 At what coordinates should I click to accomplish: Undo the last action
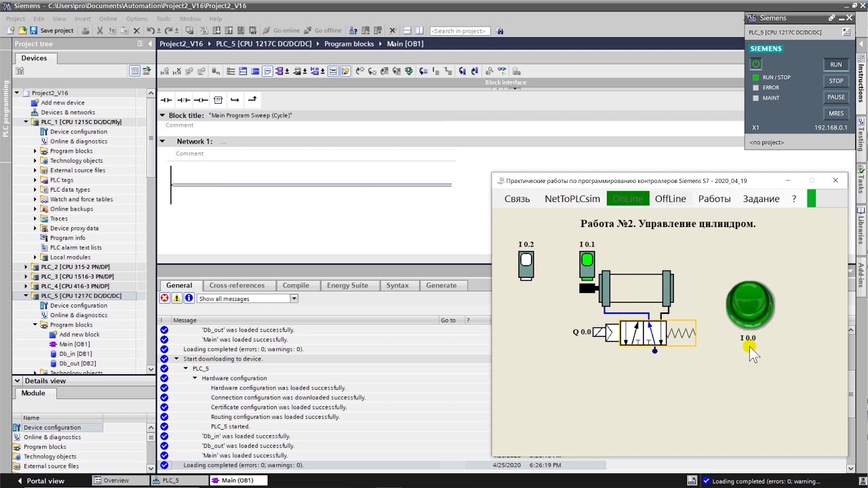click(x=151, y=30)
